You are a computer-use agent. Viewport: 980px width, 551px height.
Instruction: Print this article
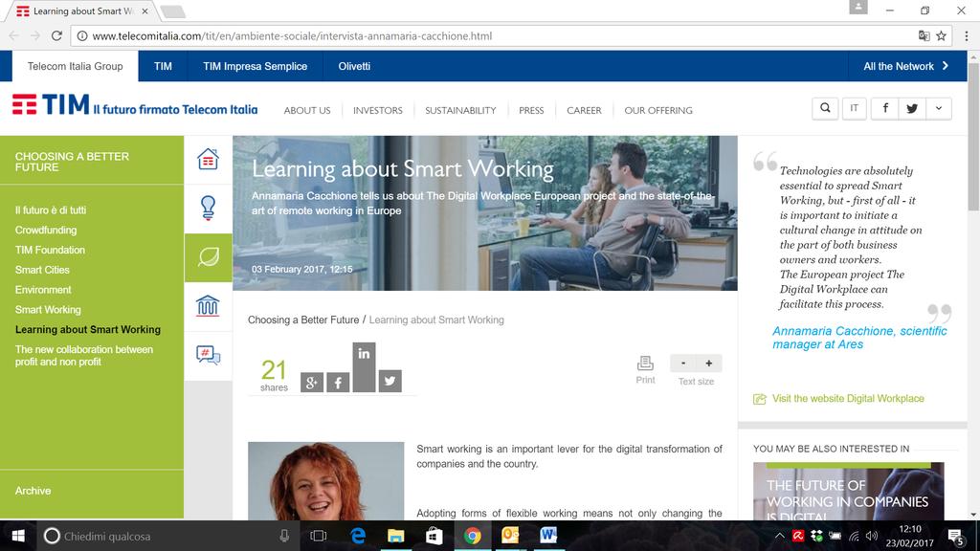coord(645,369)
